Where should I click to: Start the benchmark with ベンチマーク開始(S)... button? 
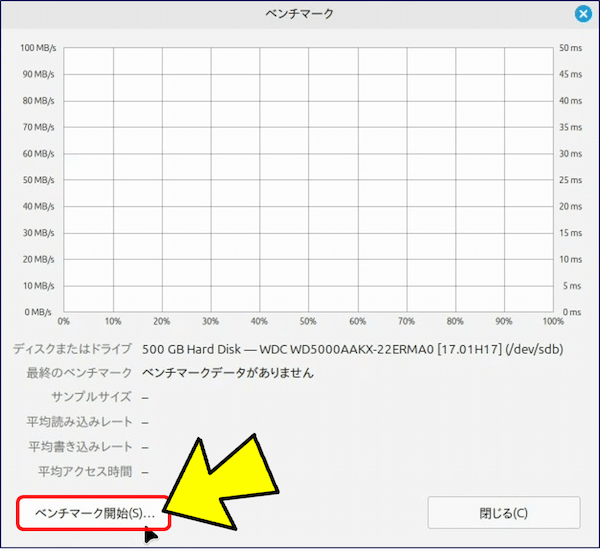click(94, 513)
